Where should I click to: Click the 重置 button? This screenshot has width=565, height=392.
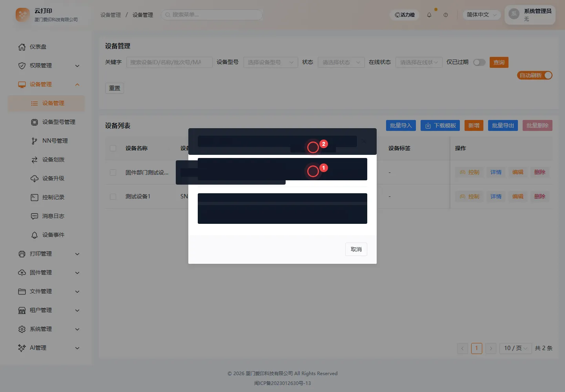[x=115, y=88]
